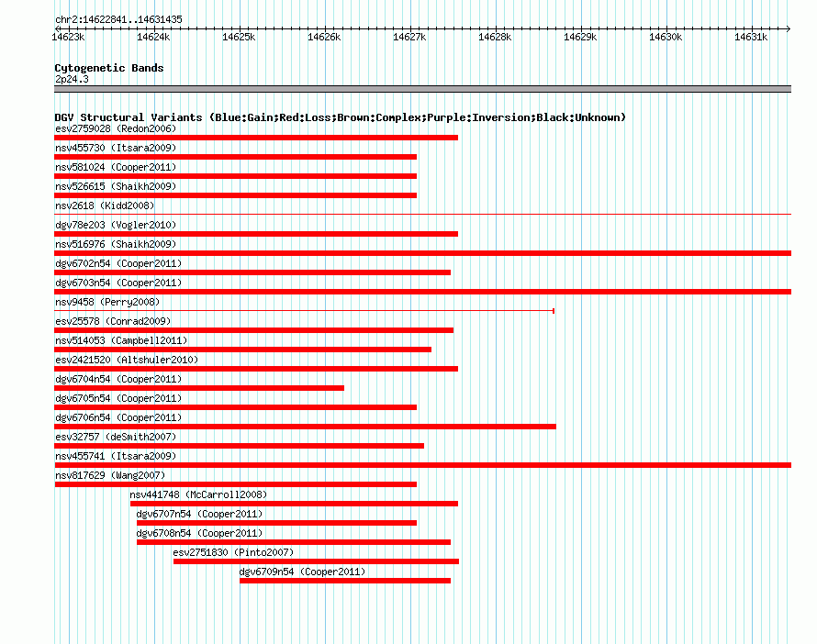Click dgv6708n54 (Cooper2011) variant label
817x644 pixels.
click(199, 533)
